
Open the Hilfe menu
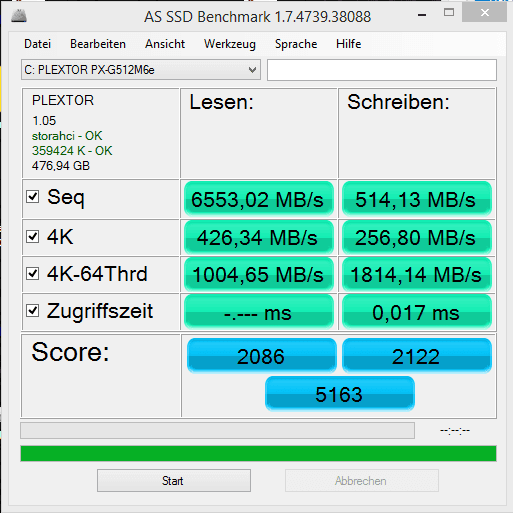(x=349, y=44)
